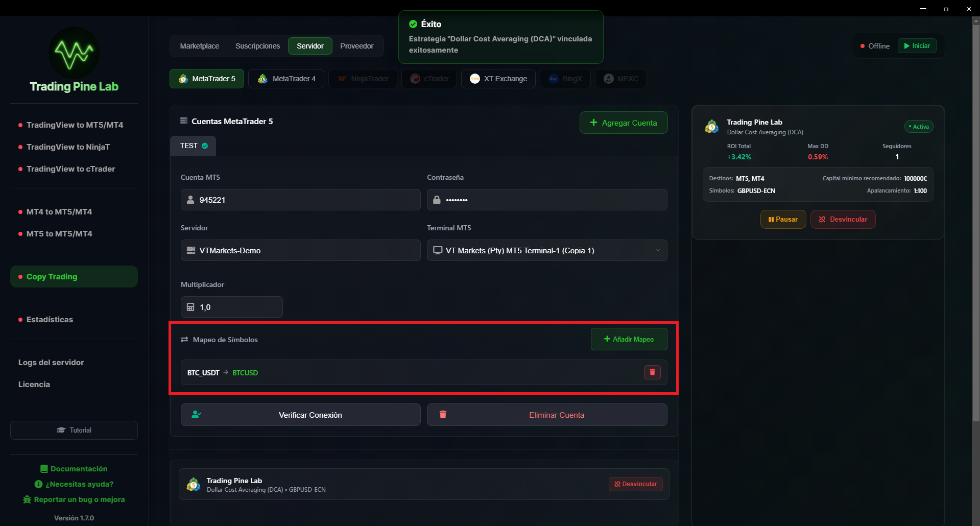Open Documentación from the sidebar

(74, 469)
